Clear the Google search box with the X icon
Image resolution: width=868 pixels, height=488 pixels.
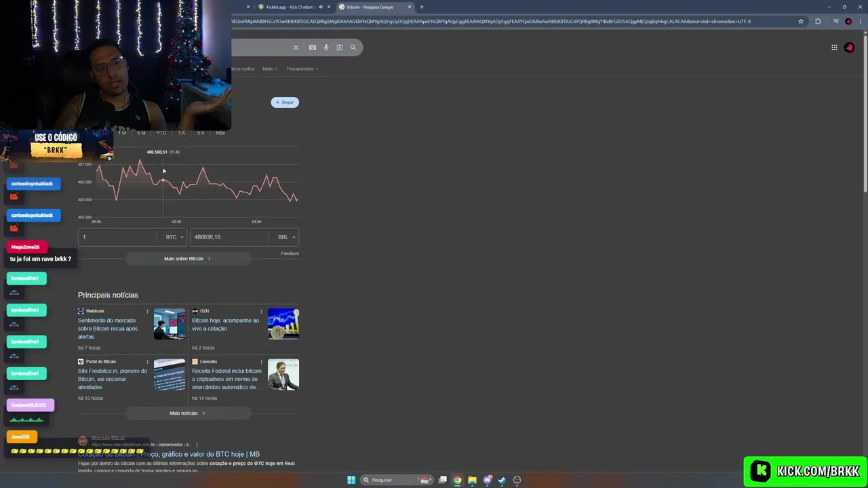pos(296,47)
